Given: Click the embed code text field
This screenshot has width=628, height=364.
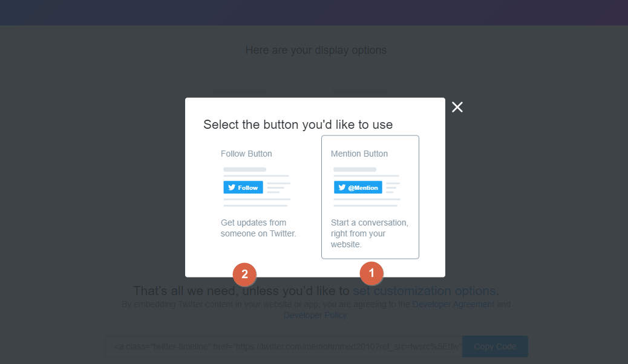Looking at the screenshot, I should [x=284, y=346].
